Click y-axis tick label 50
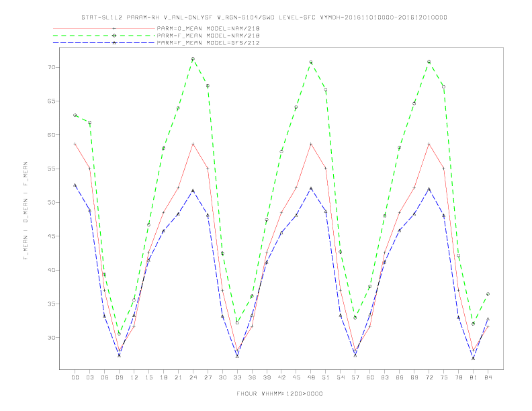This screenshot has width=532, height=411. point(51,202)
